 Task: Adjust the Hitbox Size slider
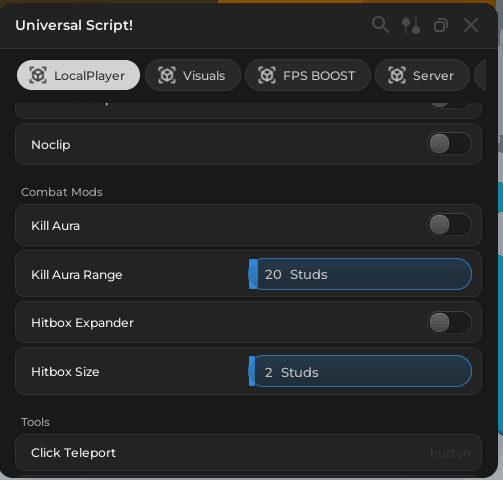tap(360, 371)
